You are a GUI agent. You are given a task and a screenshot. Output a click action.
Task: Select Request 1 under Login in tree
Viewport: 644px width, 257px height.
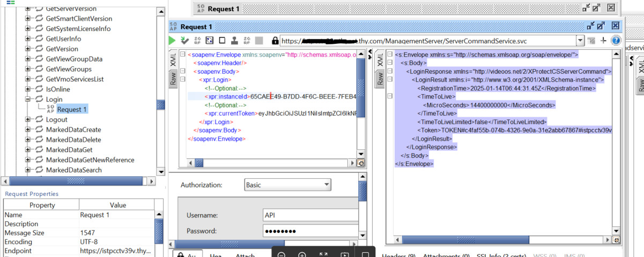72,109
